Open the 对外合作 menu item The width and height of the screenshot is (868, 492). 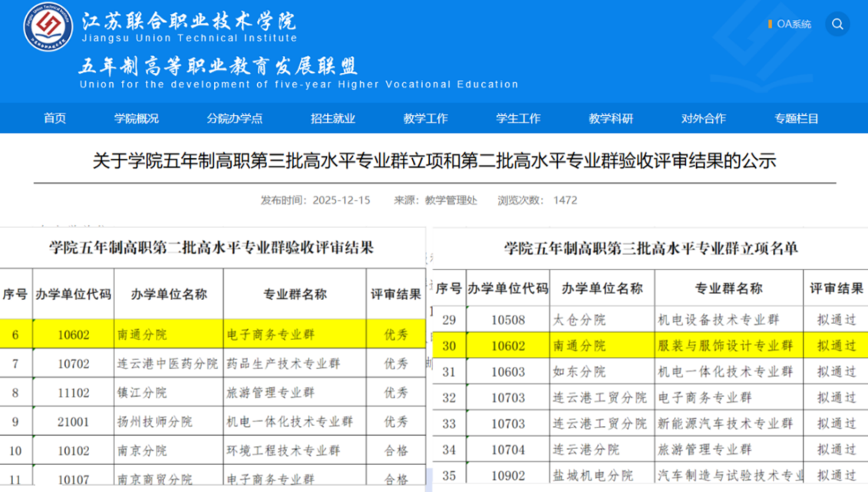tap(703, 118)
